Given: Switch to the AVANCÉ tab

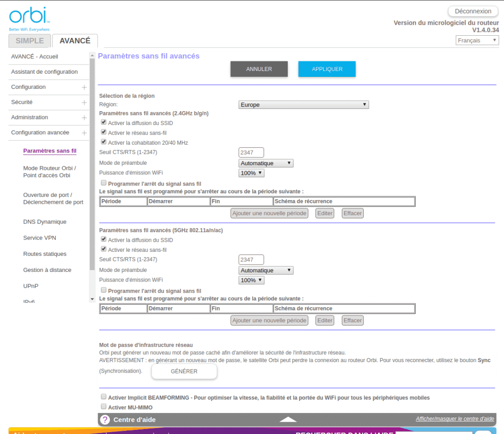Looking at the screenshot, I should pos(75,41).
